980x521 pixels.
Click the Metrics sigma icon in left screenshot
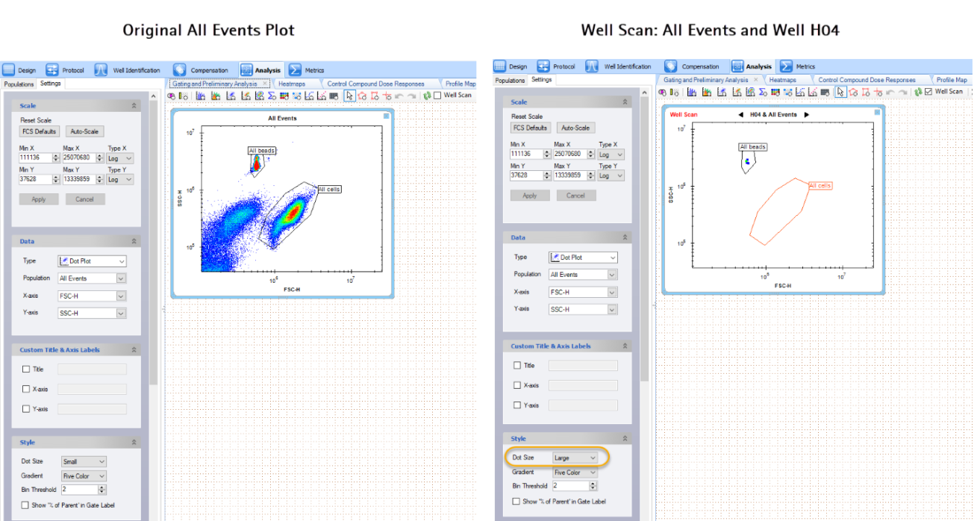coord(295,70)
